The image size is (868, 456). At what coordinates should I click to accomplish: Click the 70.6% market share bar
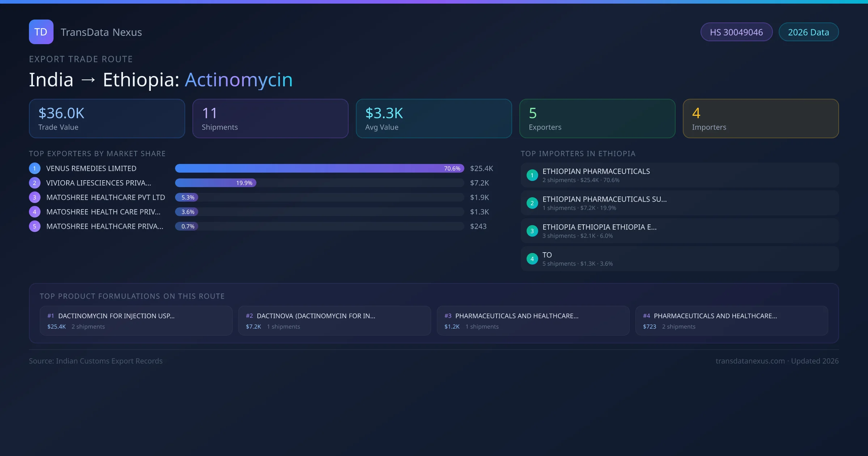click(319, 168)
